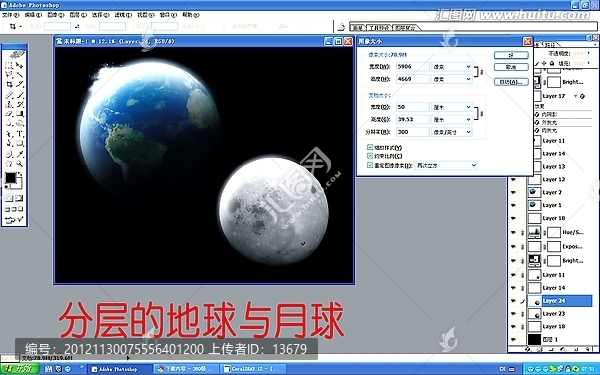Select the Gradient tool
This screenshot has width=600, height=375.
[20, 114]
